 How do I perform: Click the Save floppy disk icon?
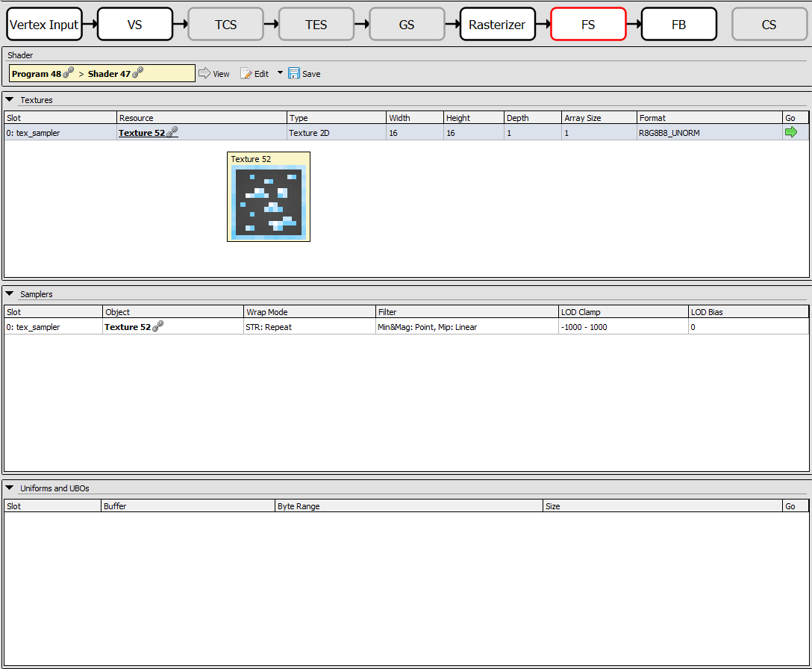click(294, 74)
